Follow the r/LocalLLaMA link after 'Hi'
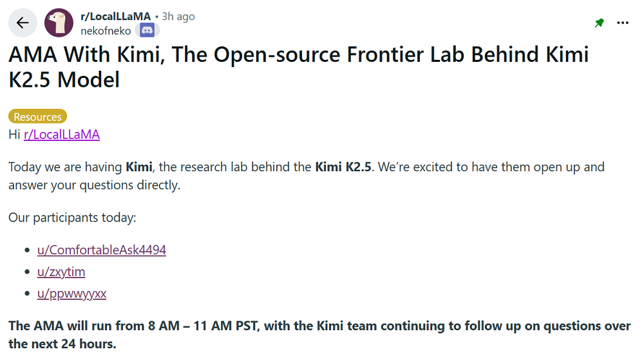644x356 pixels. click(62, 135)
